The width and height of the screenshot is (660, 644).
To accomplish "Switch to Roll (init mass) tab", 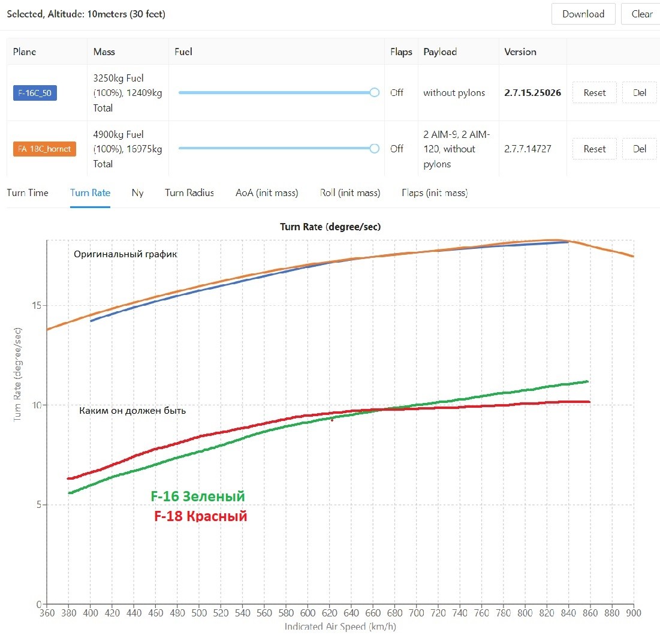I will (350, 192).
